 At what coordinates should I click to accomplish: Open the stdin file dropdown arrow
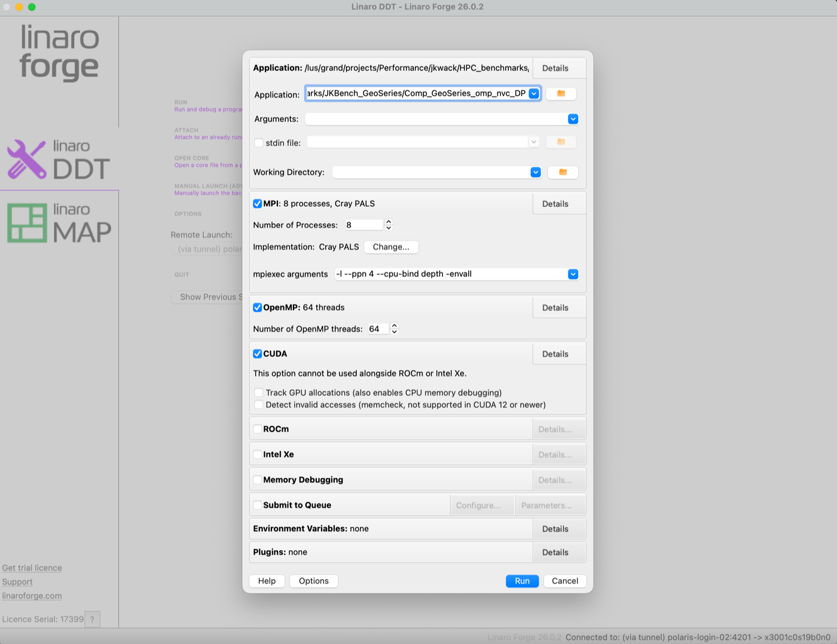click(533, 142)
